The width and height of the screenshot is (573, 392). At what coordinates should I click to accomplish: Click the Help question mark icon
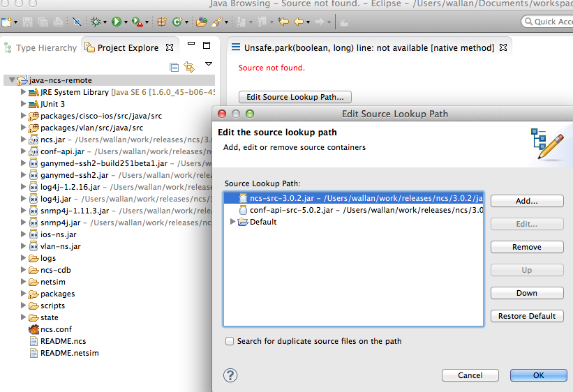coord(230,375)
